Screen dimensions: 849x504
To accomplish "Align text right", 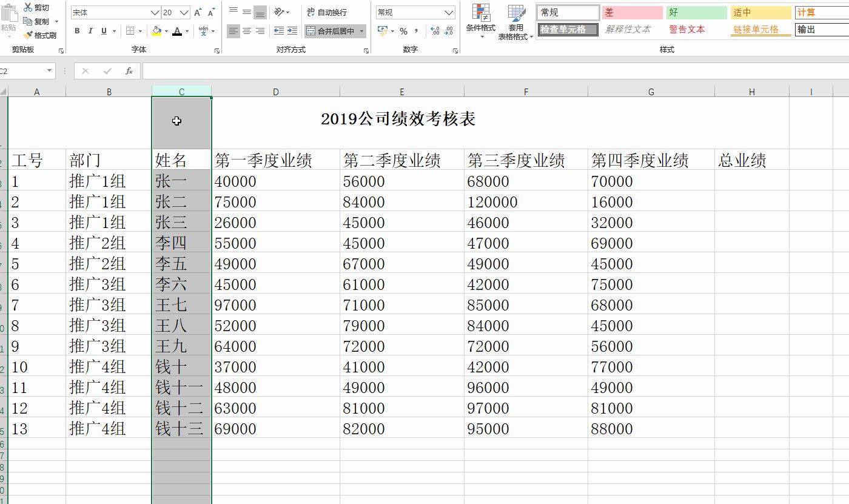I will tap(260, 31).
